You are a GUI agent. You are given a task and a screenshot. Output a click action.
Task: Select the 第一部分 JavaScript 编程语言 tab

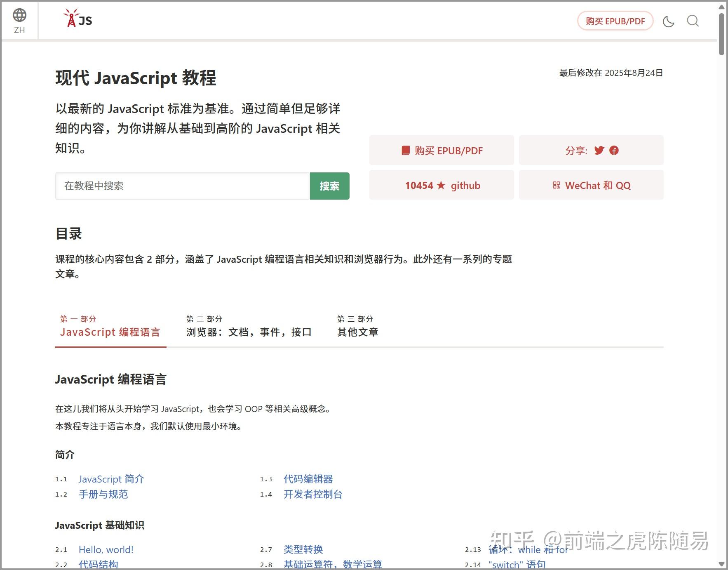point(110,332)
